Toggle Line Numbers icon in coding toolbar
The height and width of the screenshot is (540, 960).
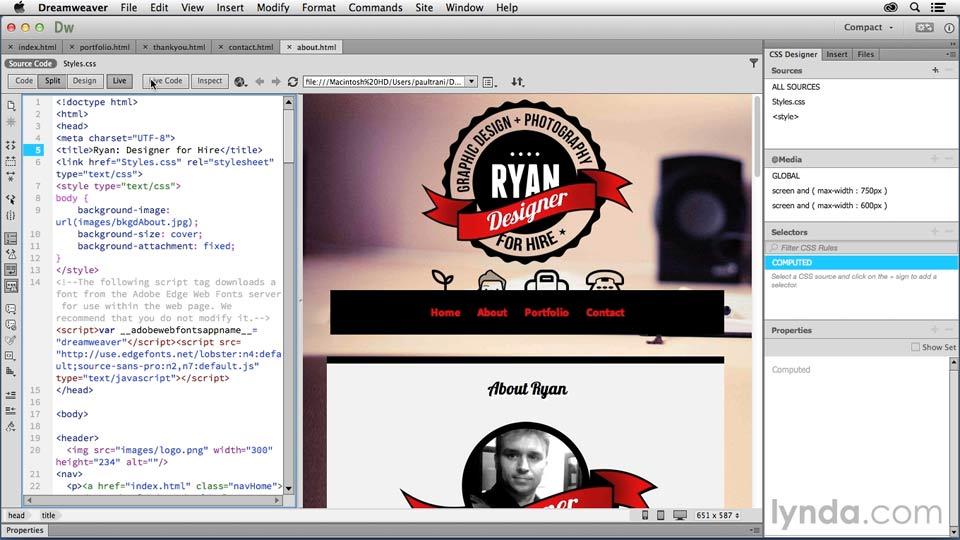pyautogui.click(x=11, y=238)
